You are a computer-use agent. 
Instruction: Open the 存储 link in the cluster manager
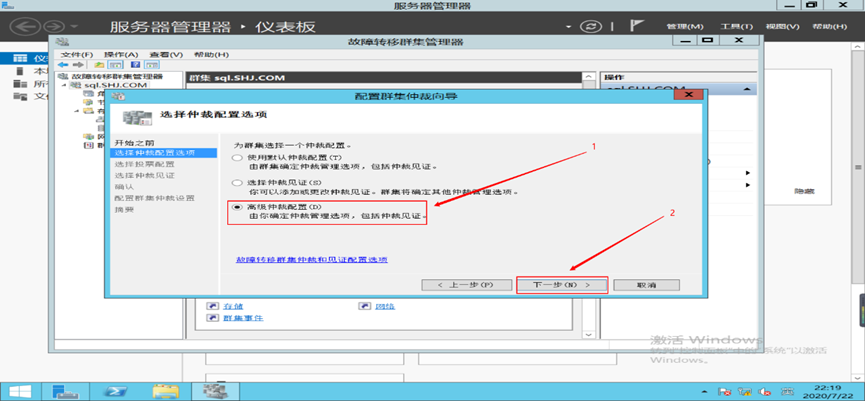[234, 306]
